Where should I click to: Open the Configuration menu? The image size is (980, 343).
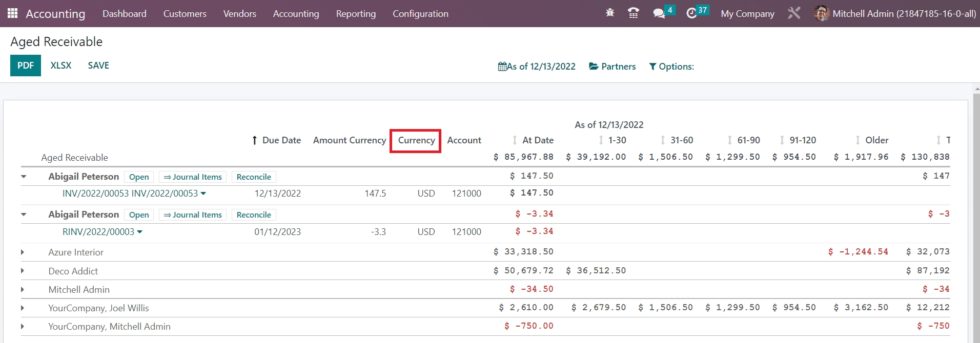tap(420, 14)
